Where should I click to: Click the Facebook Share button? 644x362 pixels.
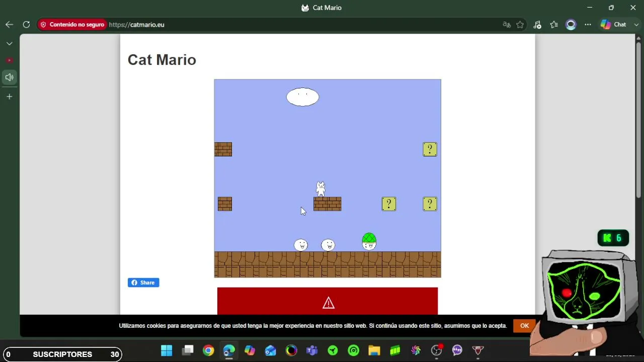143,283
